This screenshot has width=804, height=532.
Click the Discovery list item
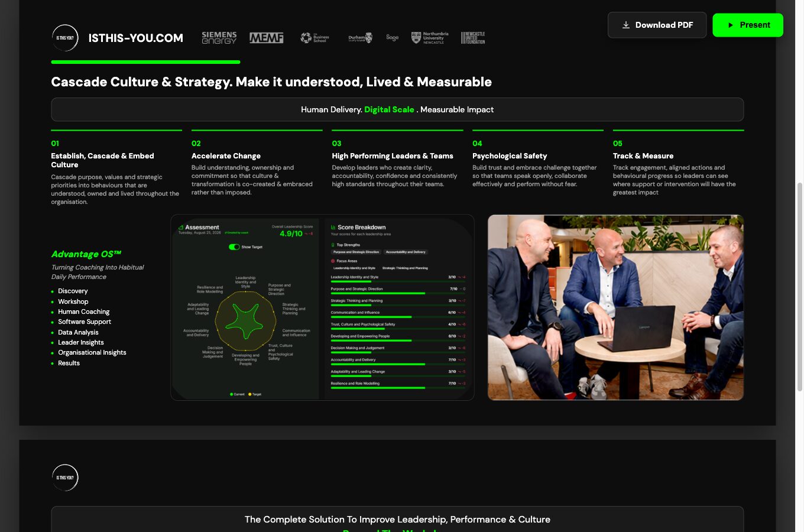click(x=73, y=291)
